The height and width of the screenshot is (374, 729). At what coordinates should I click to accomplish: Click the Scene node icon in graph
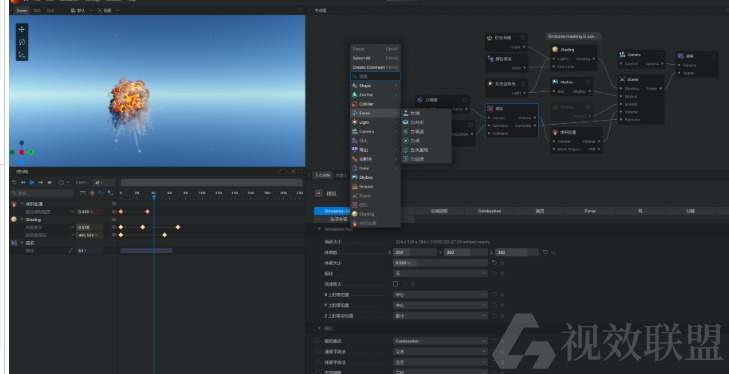point(622,80)
